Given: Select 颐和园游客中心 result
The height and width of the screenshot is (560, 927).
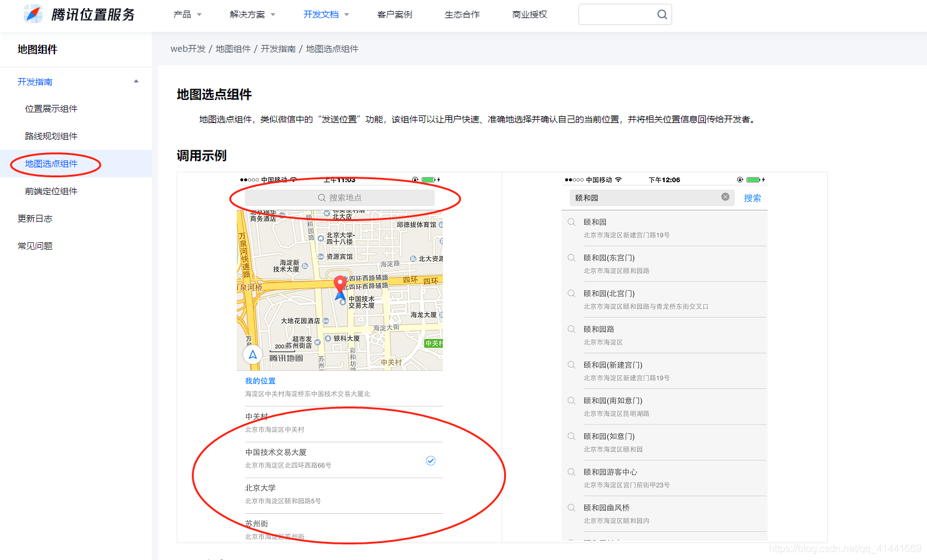Looking at the screenshot, I should point(665,478).
